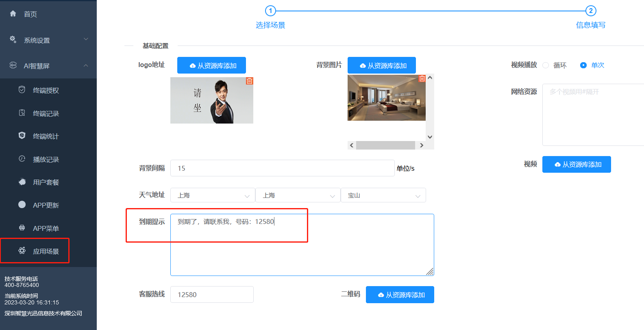
Task: Open the first 上海 province dropdown
Action: pyautogui.click(x=213, y=195)
